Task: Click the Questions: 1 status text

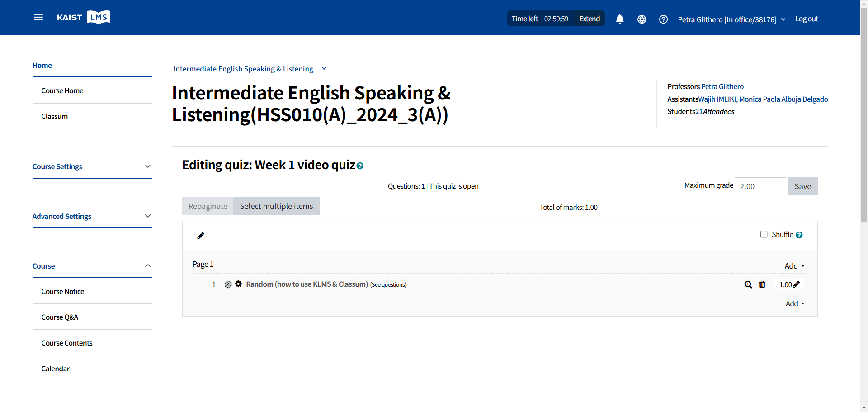Action: [406, 186]
